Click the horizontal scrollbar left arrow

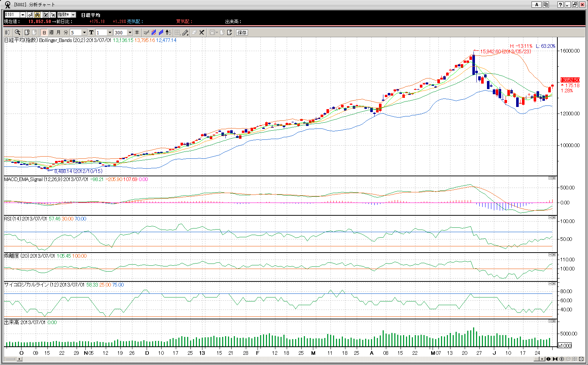(20, 359)
